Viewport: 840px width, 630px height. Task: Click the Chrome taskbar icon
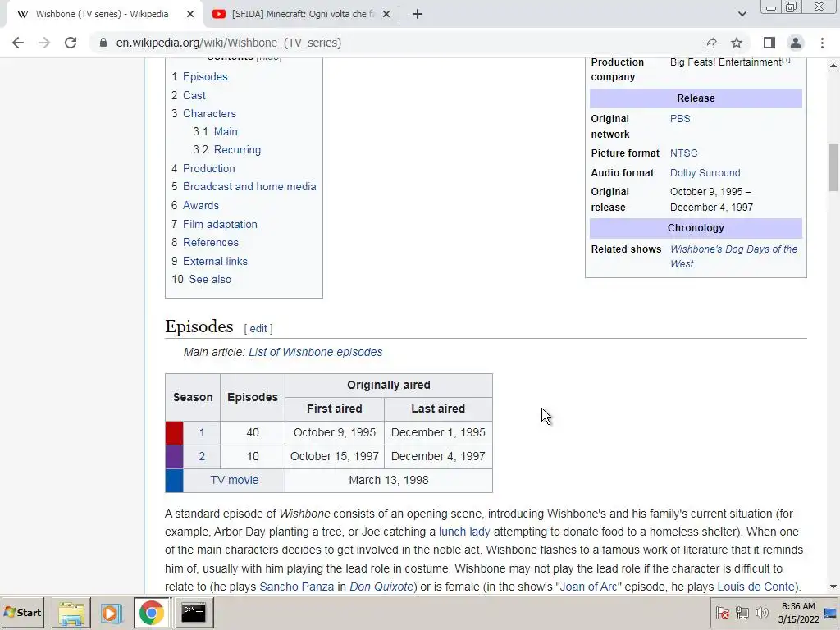click(x=152, y=612)
